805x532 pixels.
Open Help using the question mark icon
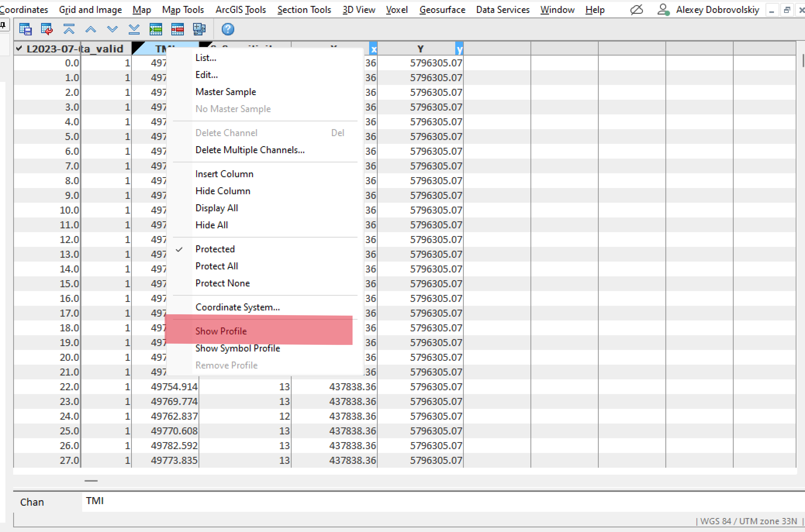[228, 29]
